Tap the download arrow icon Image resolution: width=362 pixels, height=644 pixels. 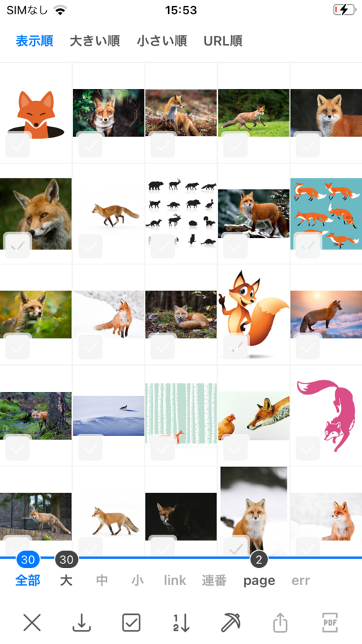(82, 622)
